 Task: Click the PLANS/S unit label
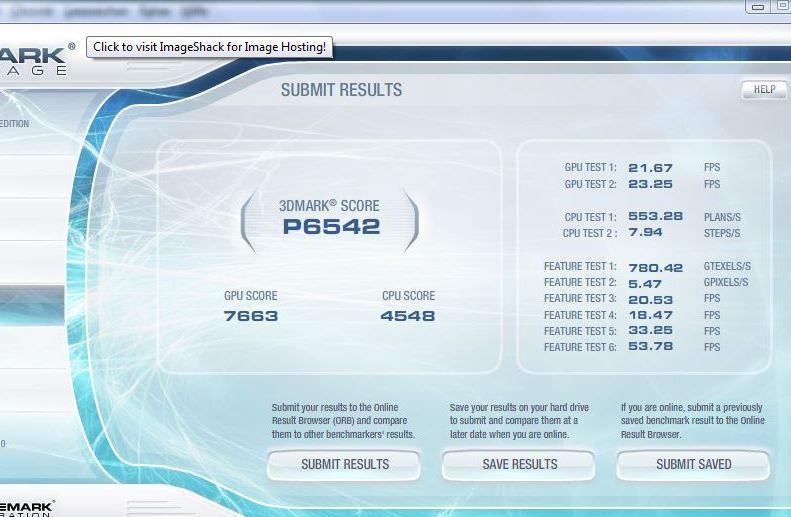point(722,217)
